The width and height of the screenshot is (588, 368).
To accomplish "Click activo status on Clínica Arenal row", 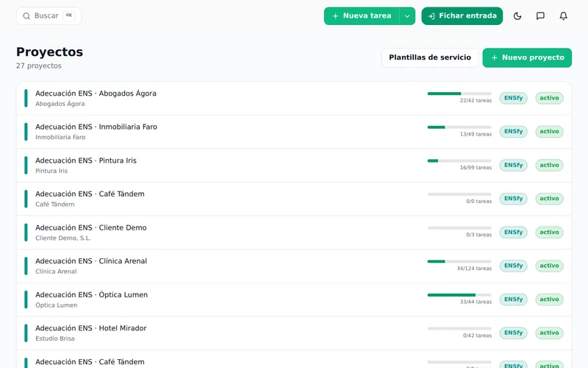I will [x=549, y=266].
